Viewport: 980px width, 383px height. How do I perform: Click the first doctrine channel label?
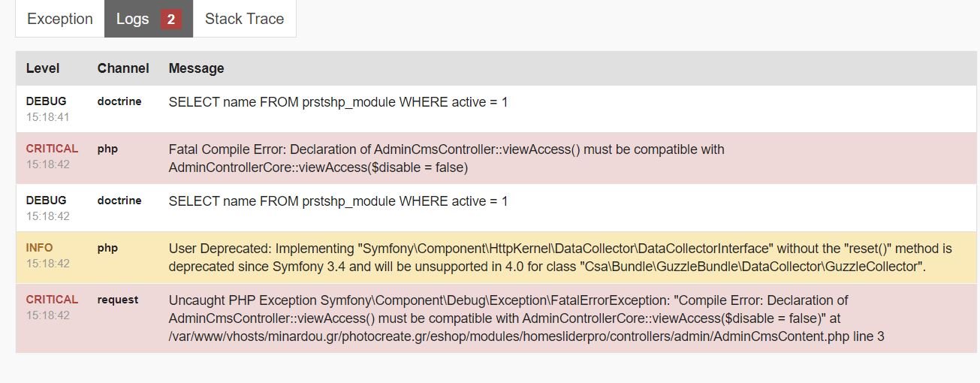point(119,101)
